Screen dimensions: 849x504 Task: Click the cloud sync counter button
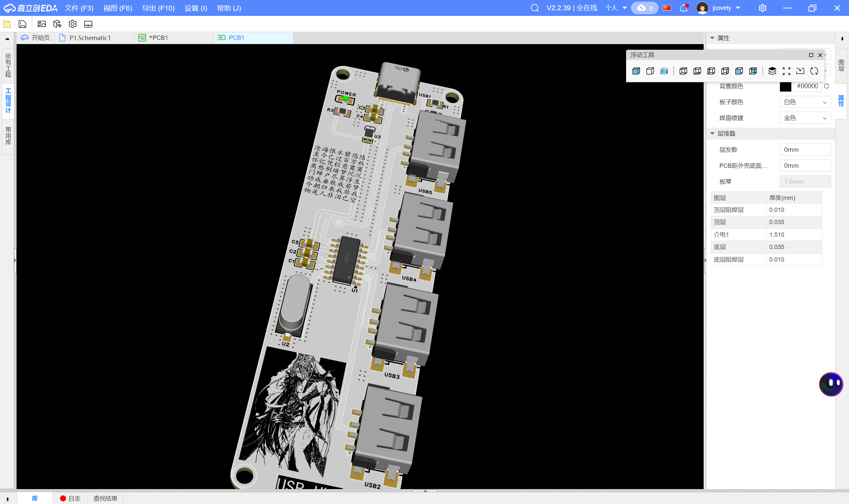pyautogui.click(x=645, y=8)
